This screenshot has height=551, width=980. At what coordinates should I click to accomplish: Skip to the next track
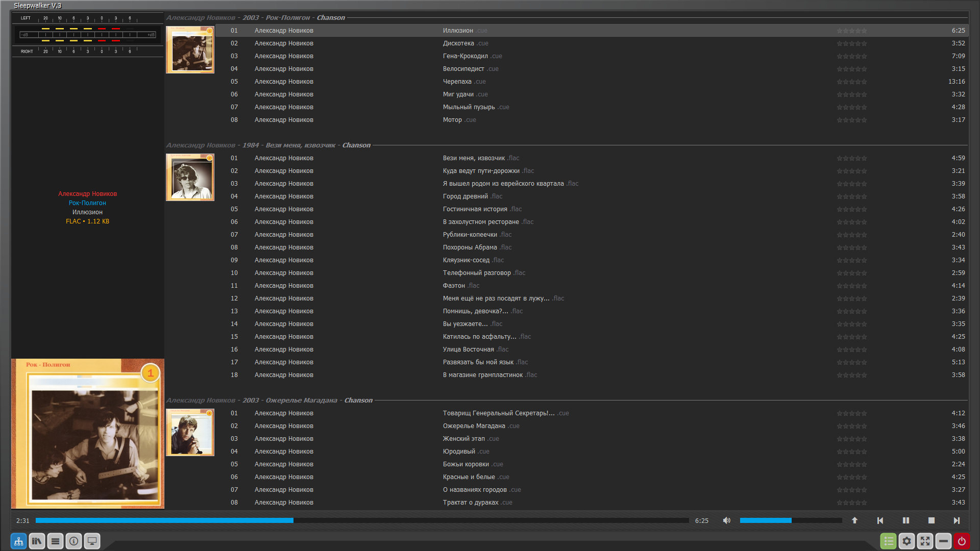[x=957, y=520]
